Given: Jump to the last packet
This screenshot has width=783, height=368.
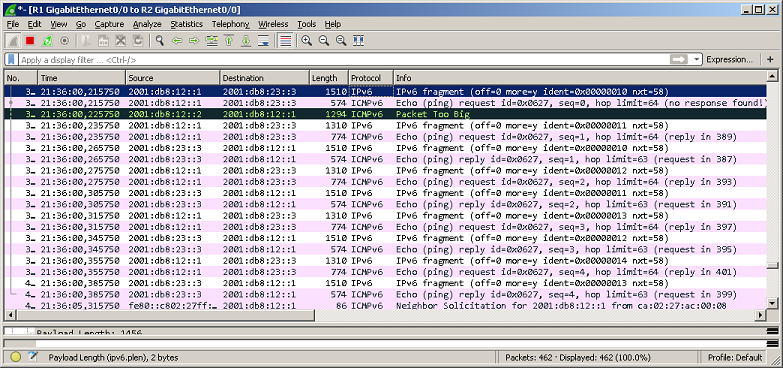Looking at the screenshot, I should pos(246,41).
